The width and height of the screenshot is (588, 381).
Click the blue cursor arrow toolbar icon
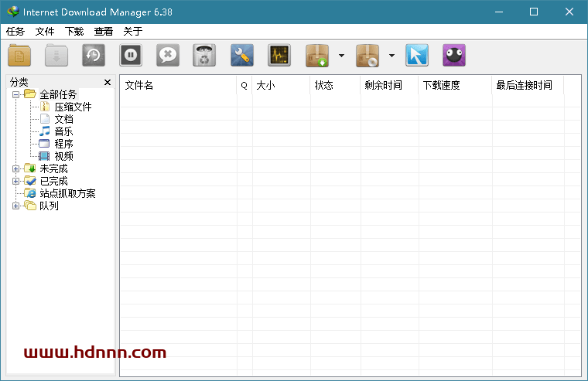[417, 56]
